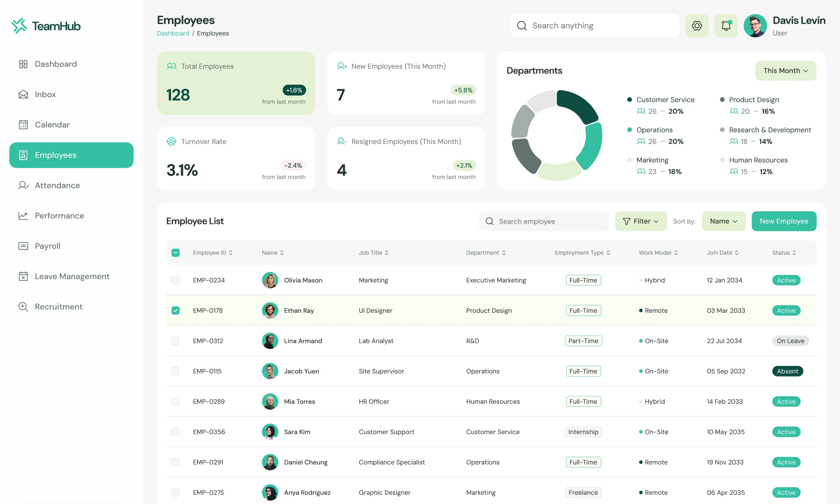
Task: Uncheck the row for Ethan Ray
Action: click(x=176, y=310)
